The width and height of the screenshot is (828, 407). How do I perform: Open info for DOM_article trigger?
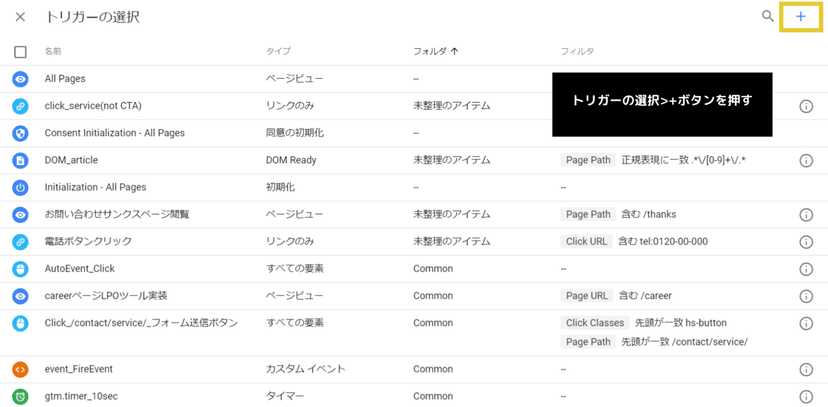pyautogui.click(x=806, y=160)
